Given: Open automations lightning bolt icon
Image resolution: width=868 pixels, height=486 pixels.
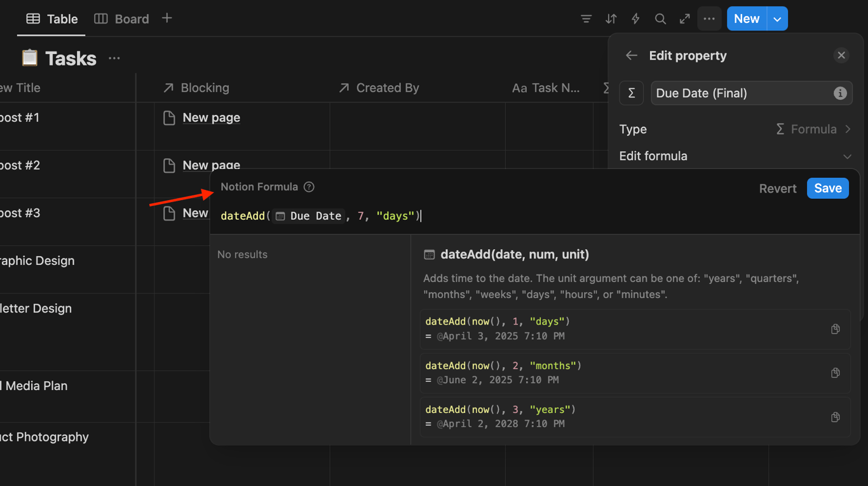Looking at the screenshot, I should pyautogui.click(x=635, y=19).
